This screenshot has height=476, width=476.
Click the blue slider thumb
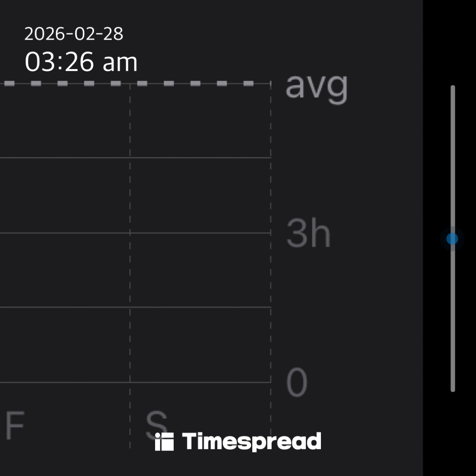pos(452,239)
